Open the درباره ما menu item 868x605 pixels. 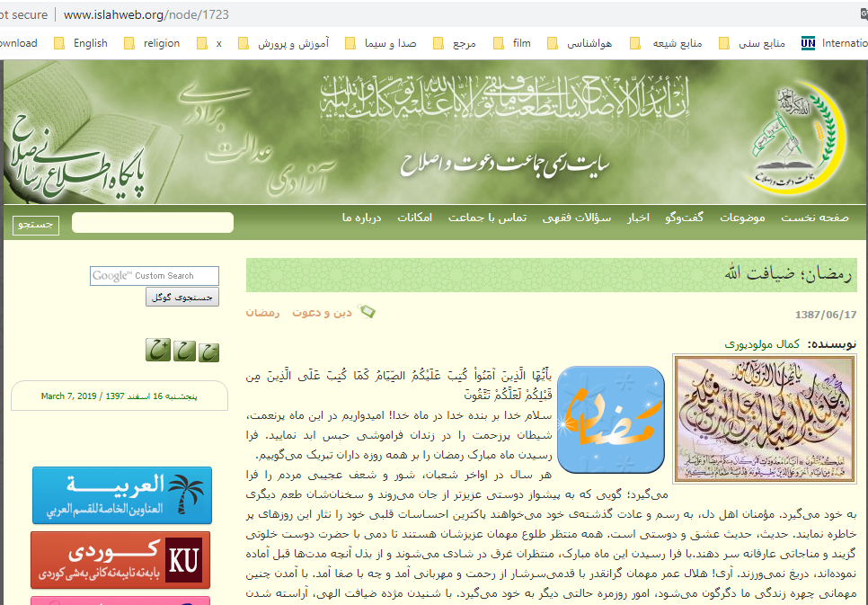point(361,218)
